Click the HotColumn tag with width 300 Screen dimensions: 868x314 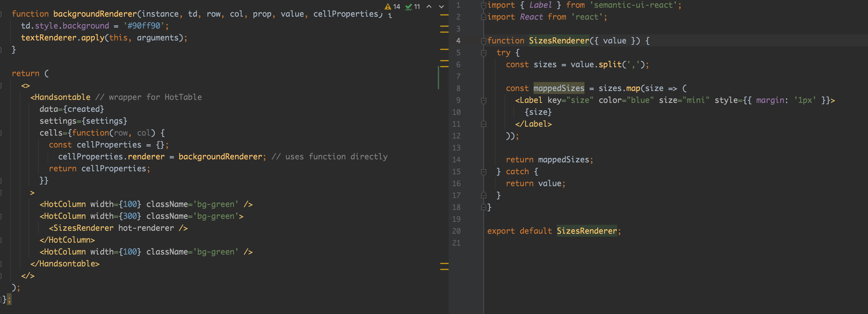click(142, 216)
